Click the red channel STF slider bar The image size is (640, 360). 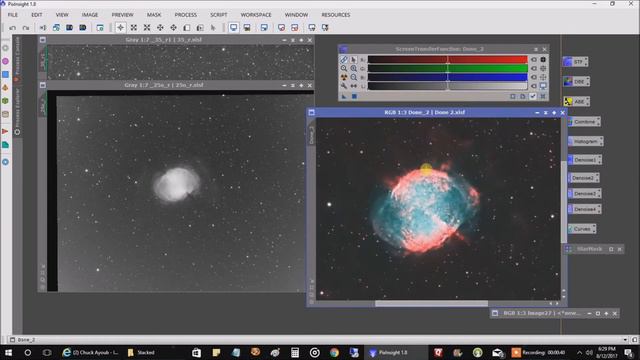point(447,60)
